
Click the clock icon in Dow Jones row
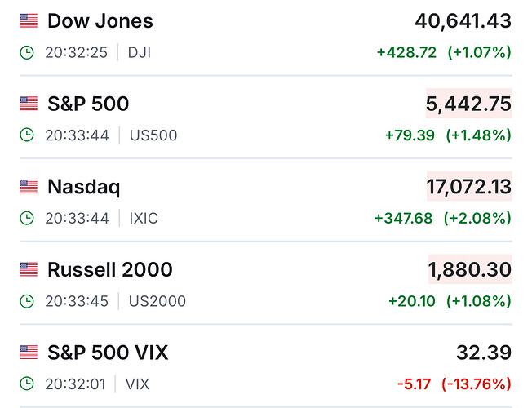[27, 53]
